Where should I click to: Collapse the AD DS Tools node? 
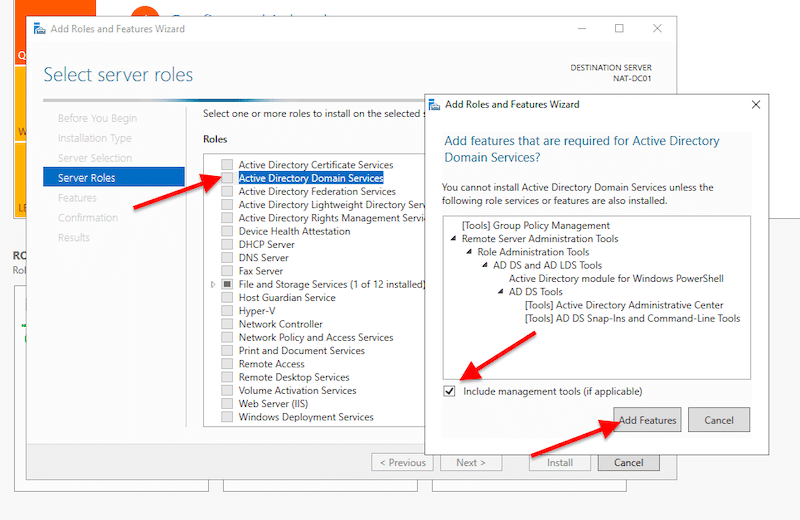click(501, 291)
